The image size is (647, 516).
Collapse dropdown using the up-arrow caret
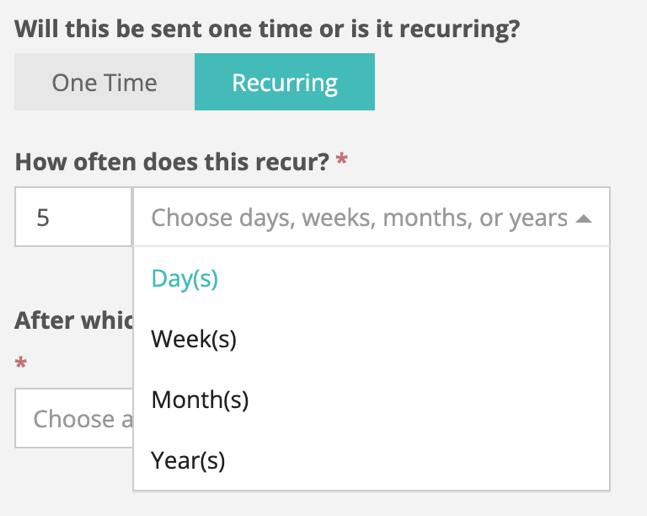(584, 218)
